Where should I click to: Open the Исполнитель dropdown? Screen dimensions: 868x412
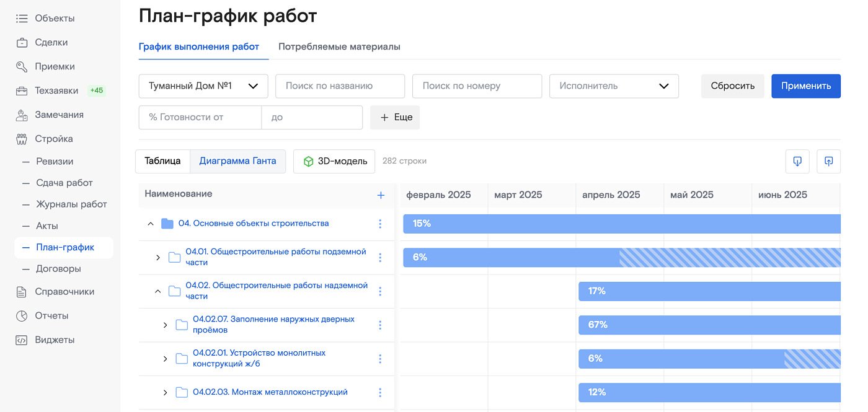click(613, 86)
